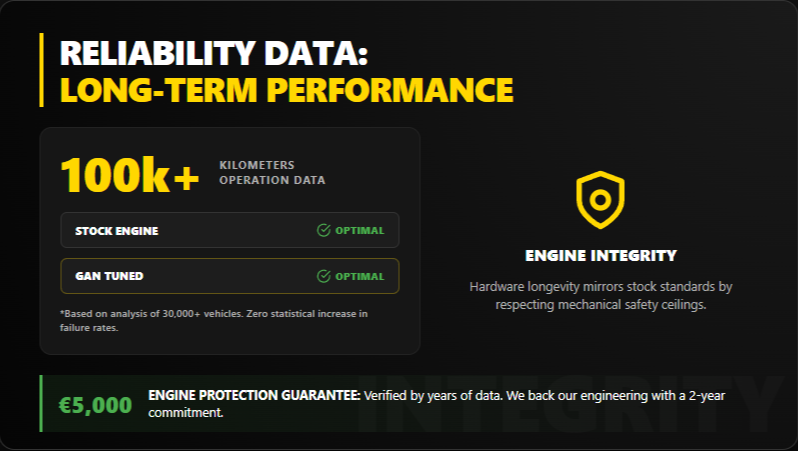Click the green check icon in GAN Tuned row
798x451 pixels.
pos(323,276)
